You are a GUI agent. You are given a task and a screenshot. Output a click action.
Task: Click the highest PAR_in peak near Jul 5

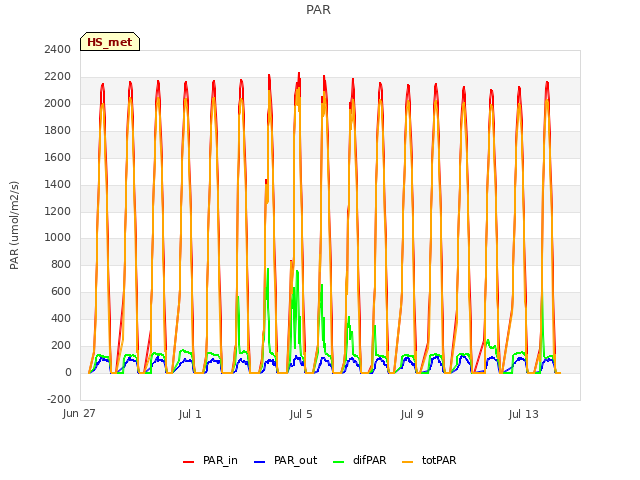299,73
